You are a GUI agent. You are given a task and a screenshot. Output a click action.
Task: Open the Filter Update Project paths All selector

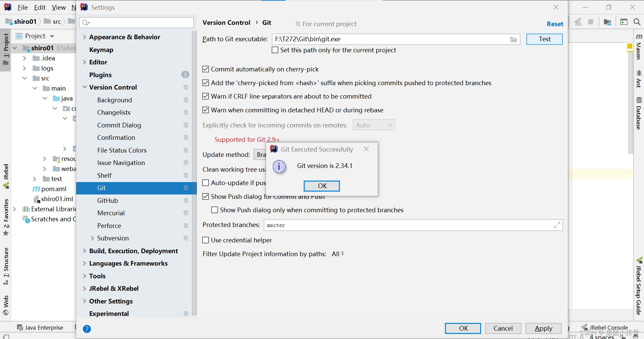tap(338, 254)
